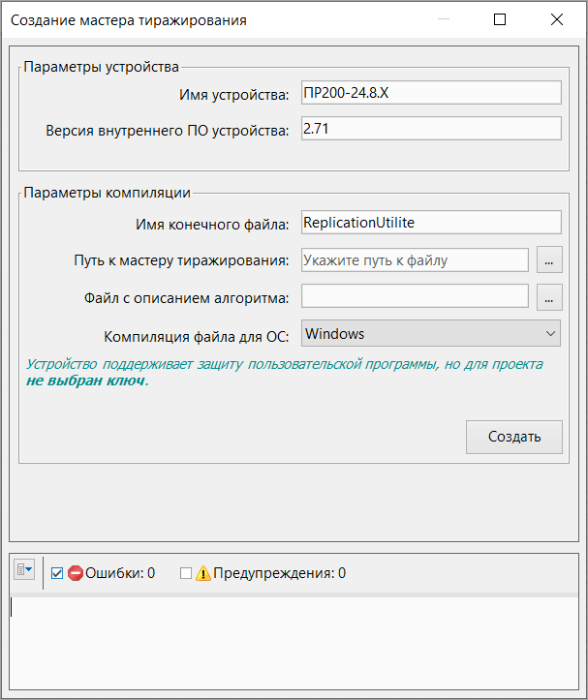Open the message list options dropdown icon

pyautogui.click(x=24, y=570)
